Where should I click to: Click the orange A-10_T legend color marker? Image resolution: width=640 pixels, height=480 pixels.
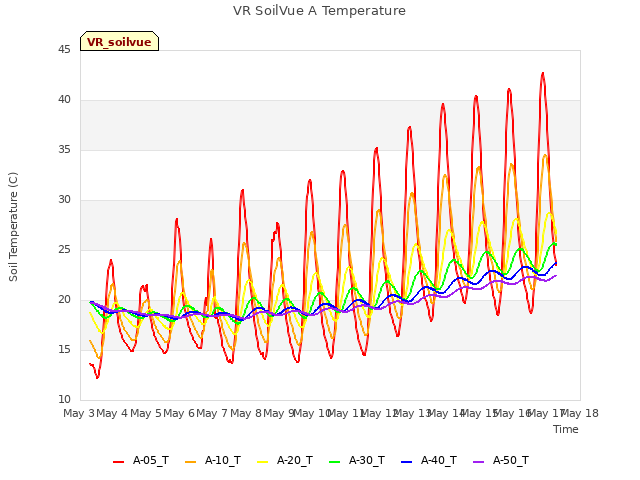point(191,462)
